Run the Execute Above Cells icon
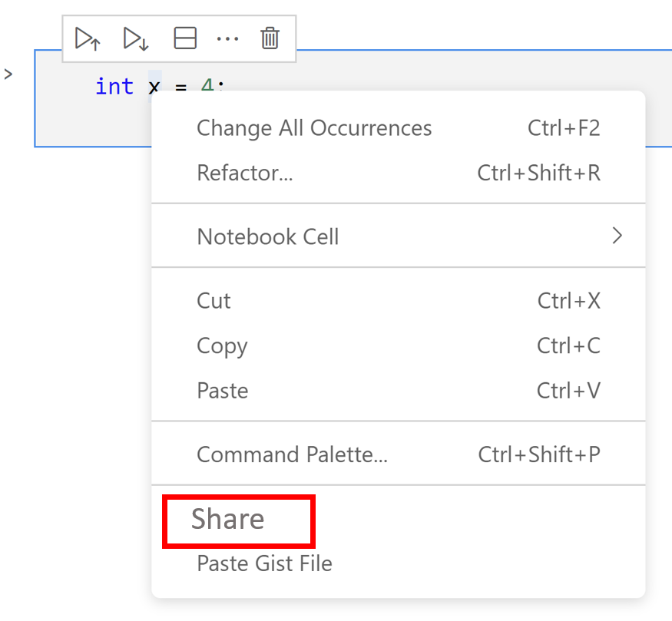 click(88, 38)
